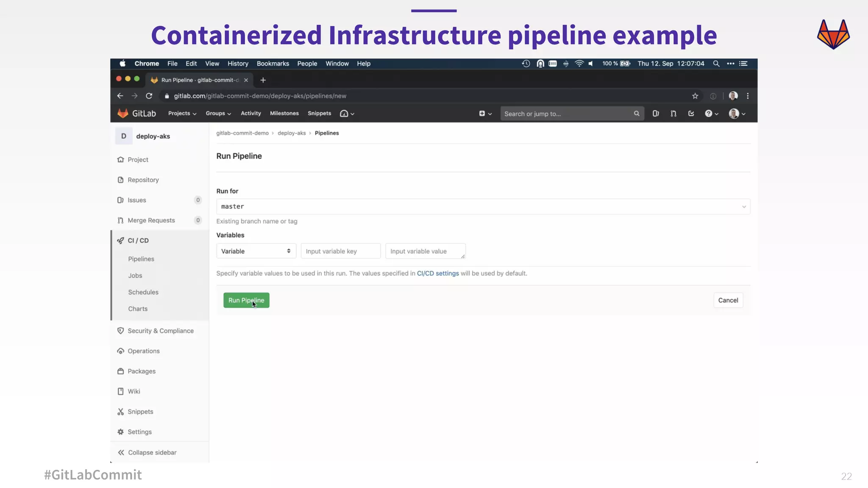Open the plus create-new dropdown
This screenshot has width=868, height=488.
point(485,114)
